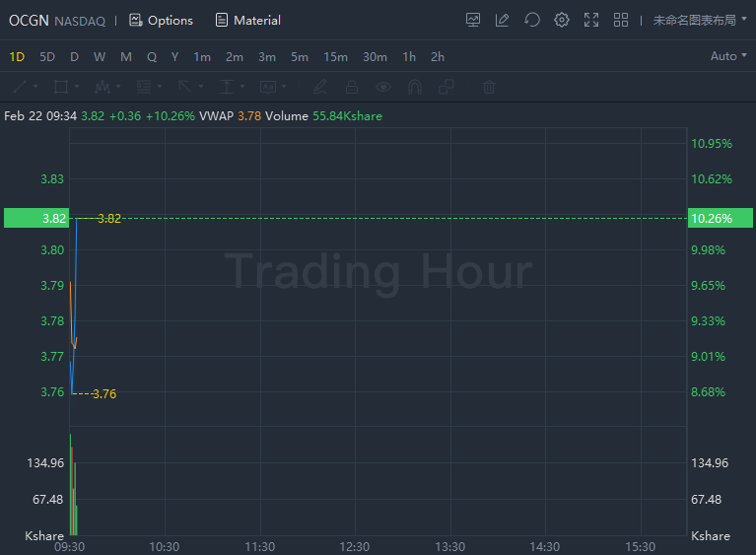Open the chart monitor display icon
Image resolution: width=756 pixels, height=555 pixels.
[x=473, y=21]
